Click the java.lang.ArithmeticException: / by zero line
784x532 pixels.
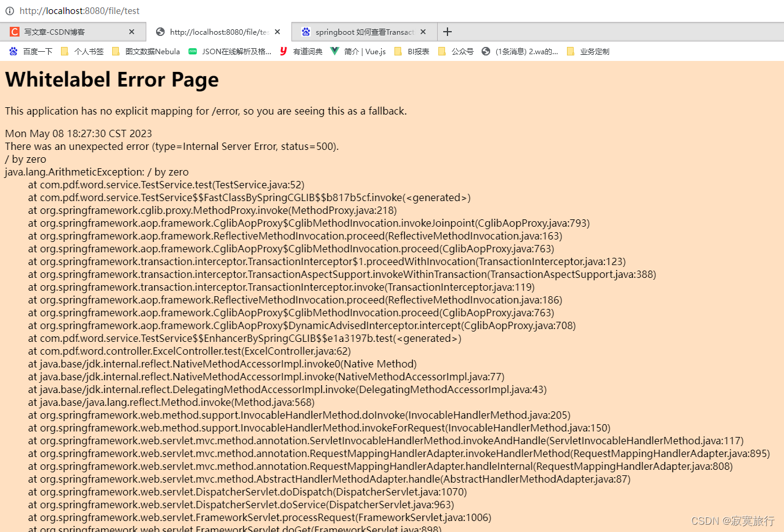click(x=97, y=172)
